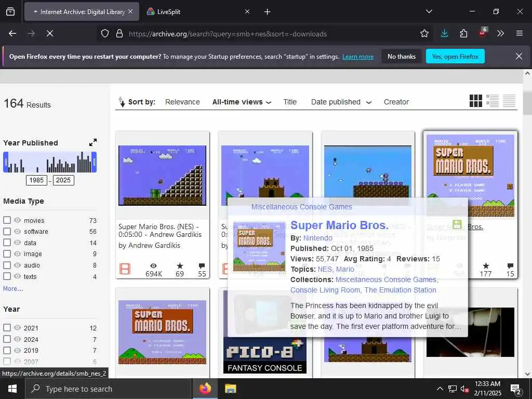
Task: Open network tray icon
Action: point(453,389)
